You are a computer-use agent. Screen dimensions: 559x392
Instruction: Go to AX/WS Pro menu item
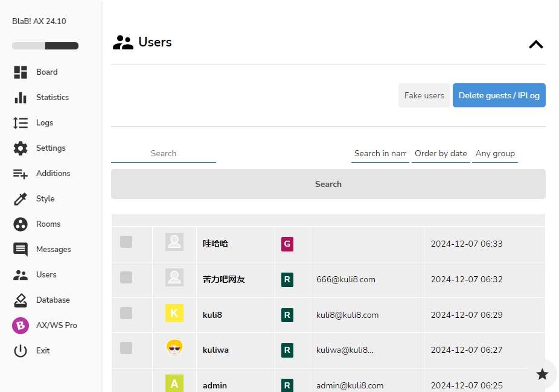56,326
